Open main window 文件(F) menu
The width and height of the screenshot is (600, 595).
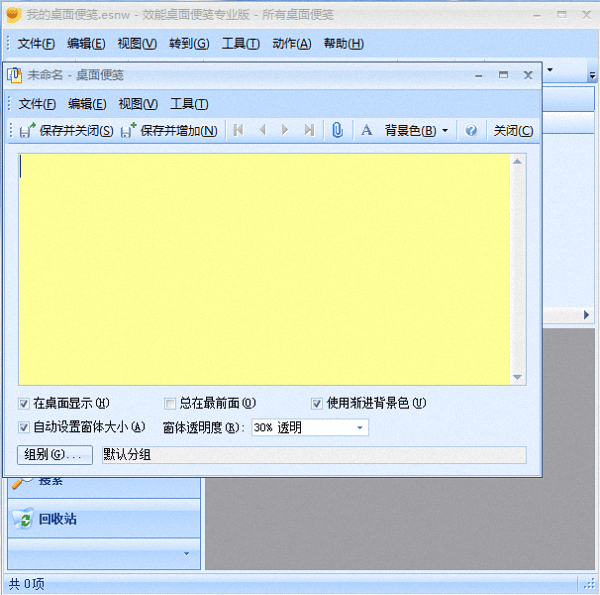click(x=36, y=44)
